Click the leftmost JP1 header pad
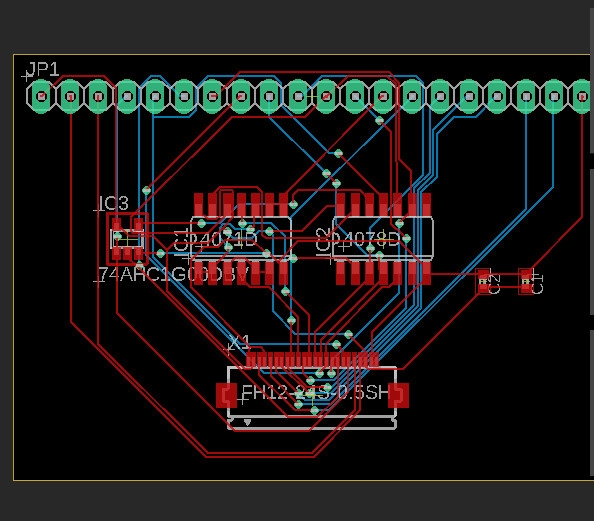The image size is (594, 521). [41, 96]
